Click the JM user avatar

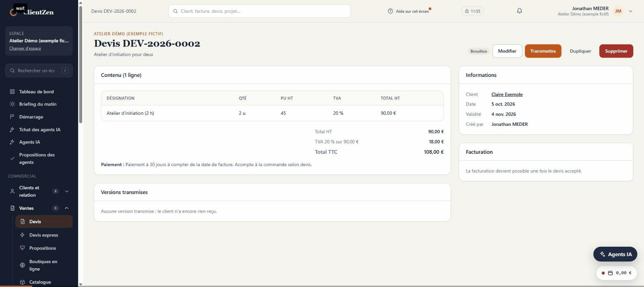pyautogui.click(x=618, y=11)
